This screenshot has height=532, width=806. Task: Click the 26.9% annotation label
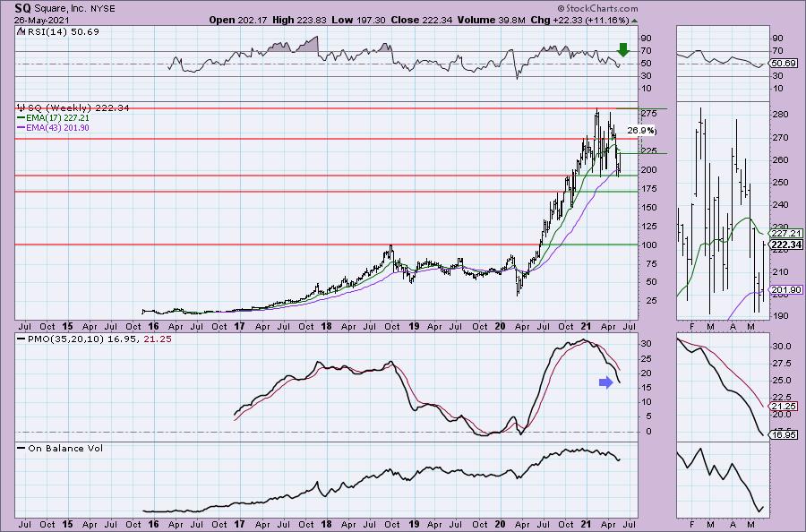[x=641, y=131]
